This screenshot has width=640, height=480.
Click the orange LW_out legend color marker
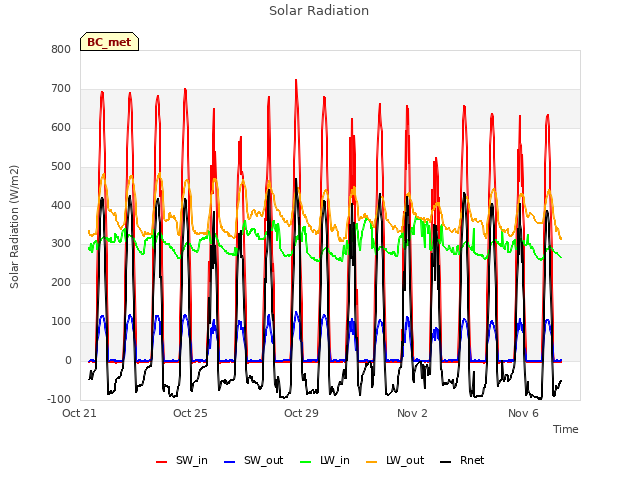372,462
